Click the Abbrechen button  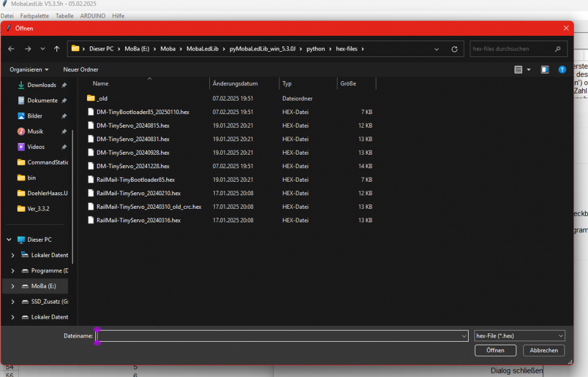[544, 351]
